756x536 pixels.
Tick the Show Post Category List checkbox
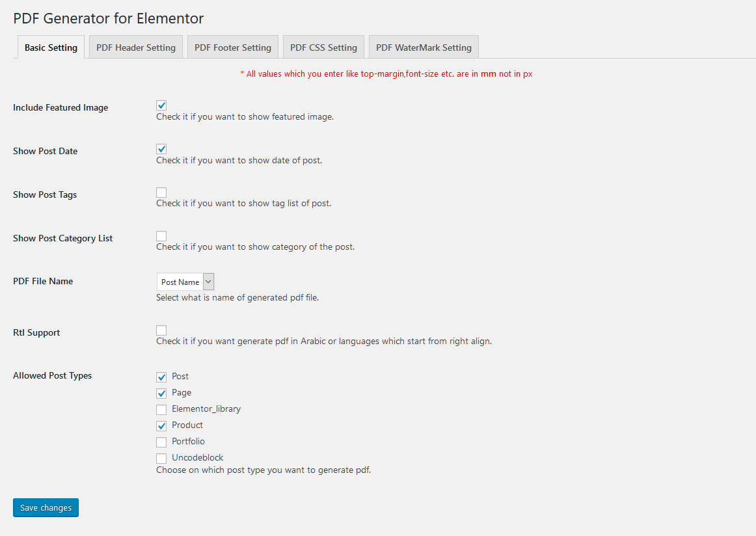click(161, 236)
